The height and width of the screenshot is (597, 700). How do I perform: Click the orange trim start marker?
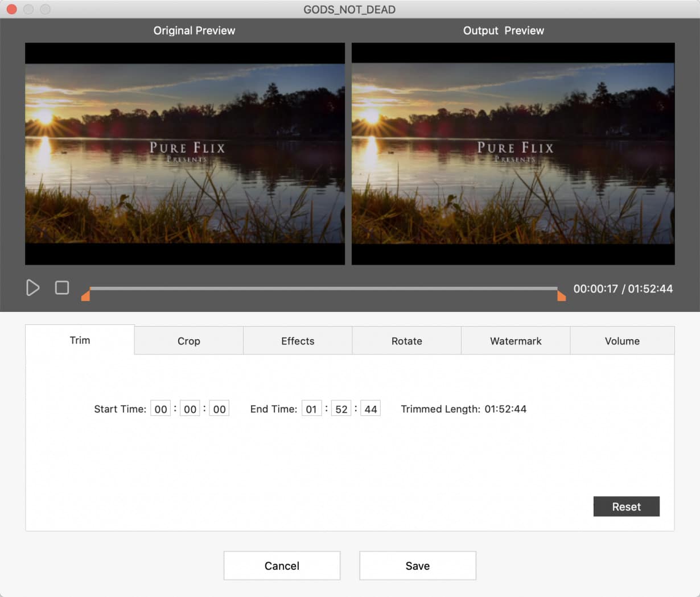point(86,295)
